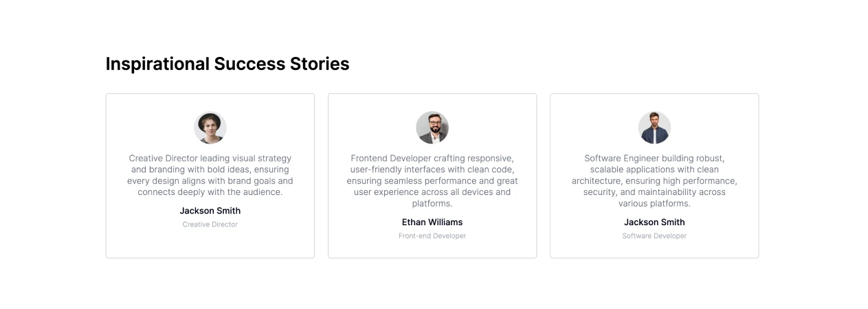Click the Front-end Developer role label
This screenshot has width=868, height=309.
click(432, 236)
